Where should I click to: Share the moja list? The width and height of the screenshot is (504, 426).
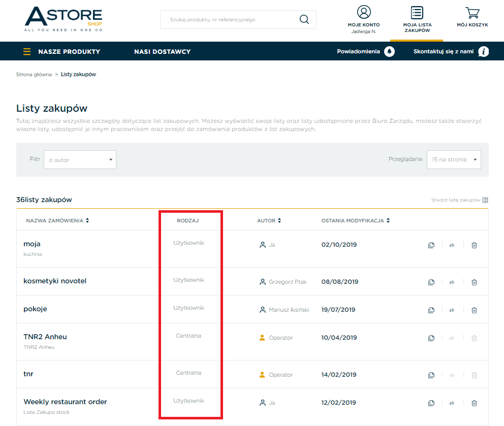pyautogui.click(x=452, y=245)
